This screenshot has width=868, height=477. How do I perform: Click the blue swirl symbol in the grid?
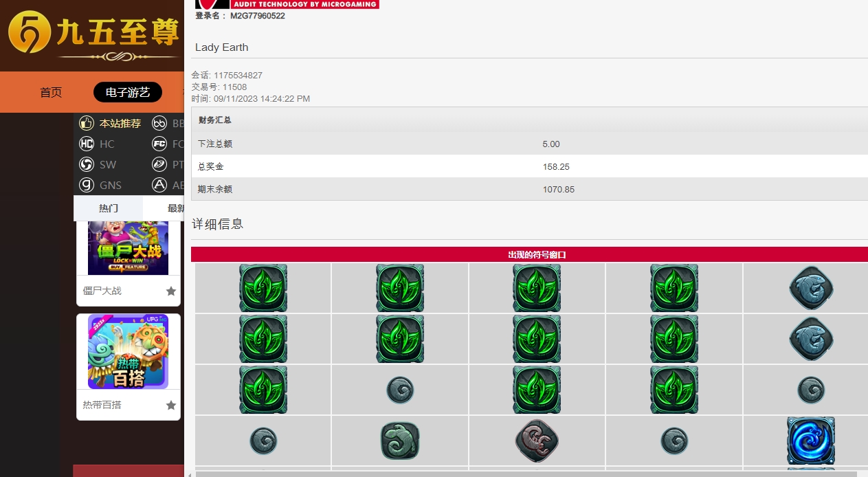(x=811, y=441)
